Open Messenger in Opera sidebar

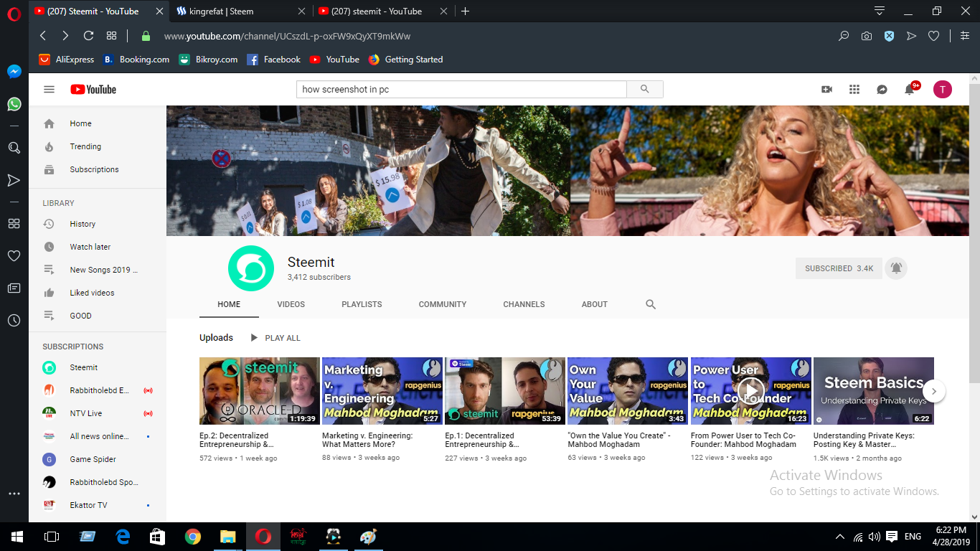[14, 72]
